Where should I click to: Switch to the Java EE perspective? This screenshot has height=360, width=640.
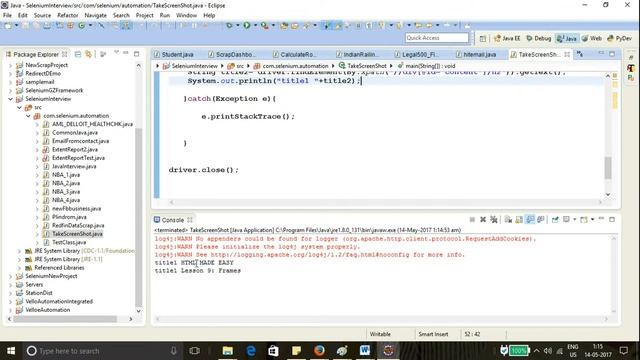[x=507, y=38]
